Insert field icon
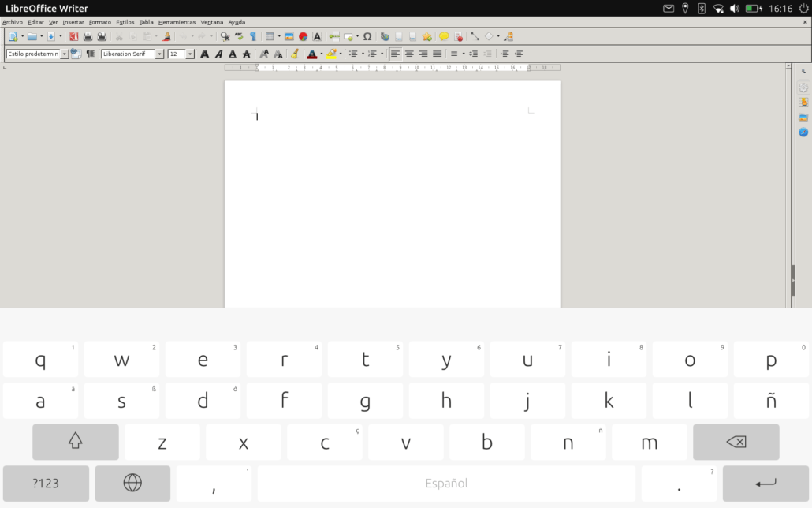This screenshot has height=508, width=812. point(348,37)
